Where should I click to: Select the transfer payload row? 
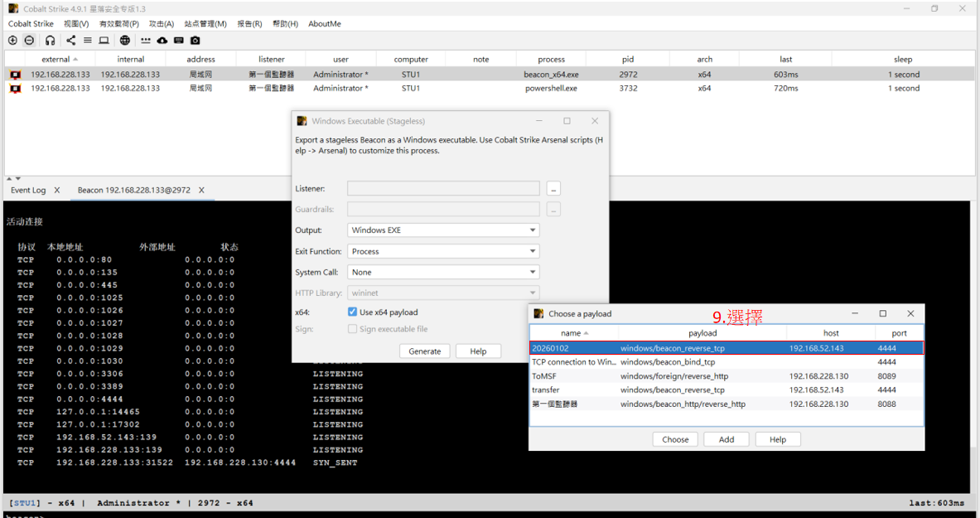(x=727, y=390)
